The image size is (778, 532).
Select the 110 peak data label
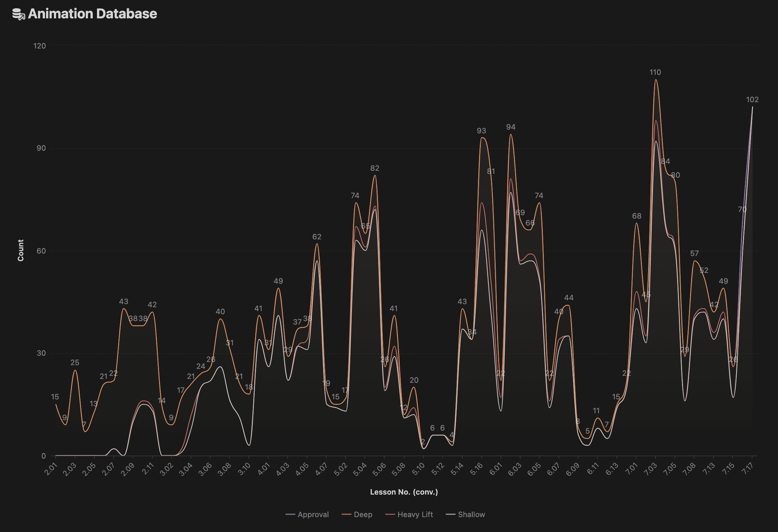click(655, 72)
